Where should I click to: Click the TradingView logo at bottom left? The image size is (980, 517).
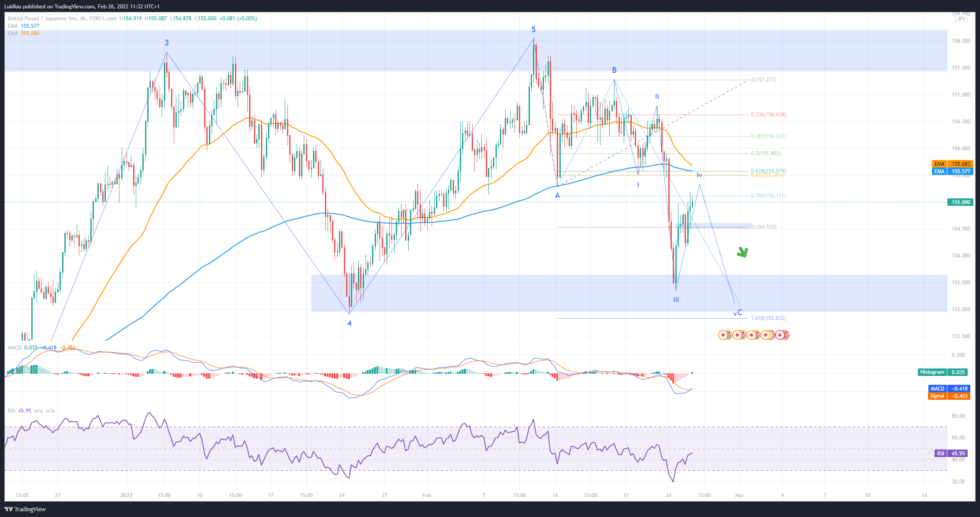(26, 509)
